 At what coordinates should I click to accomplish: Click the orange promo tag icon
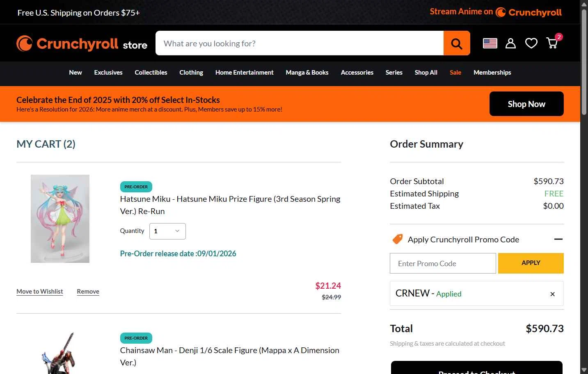click(x=397, y=239)
